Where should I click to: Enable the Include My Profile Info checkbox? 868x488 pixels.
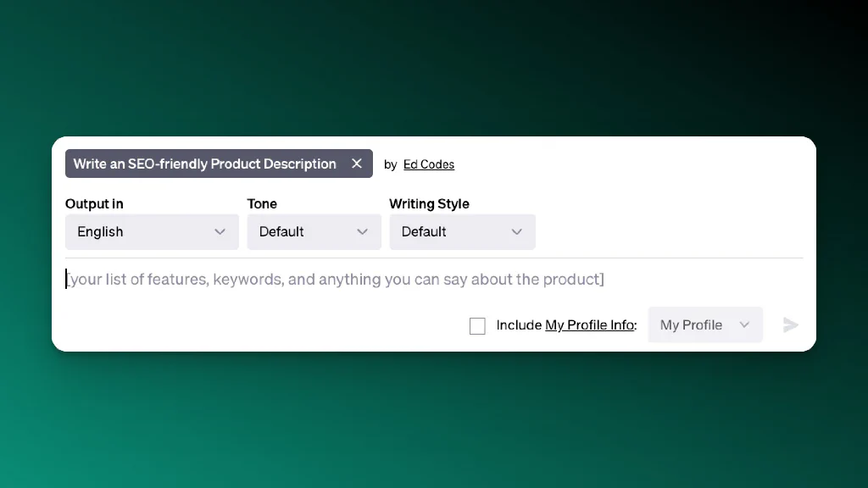coord(477,326)
